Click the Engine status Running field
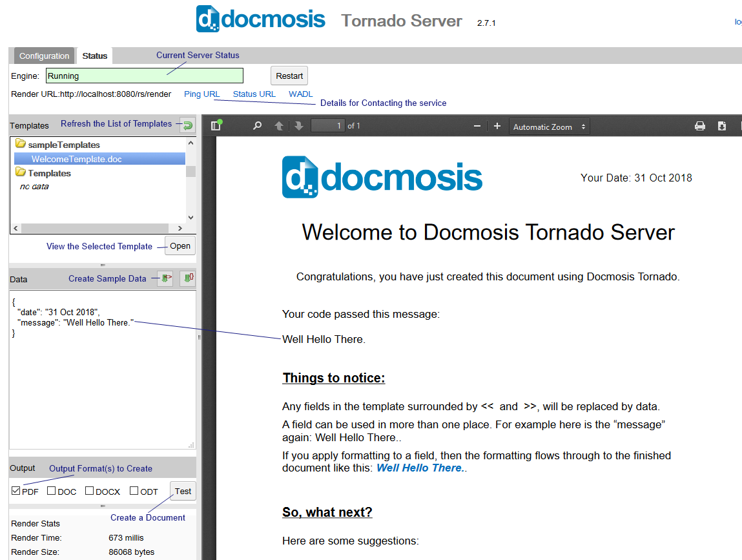 coord(145,76)
